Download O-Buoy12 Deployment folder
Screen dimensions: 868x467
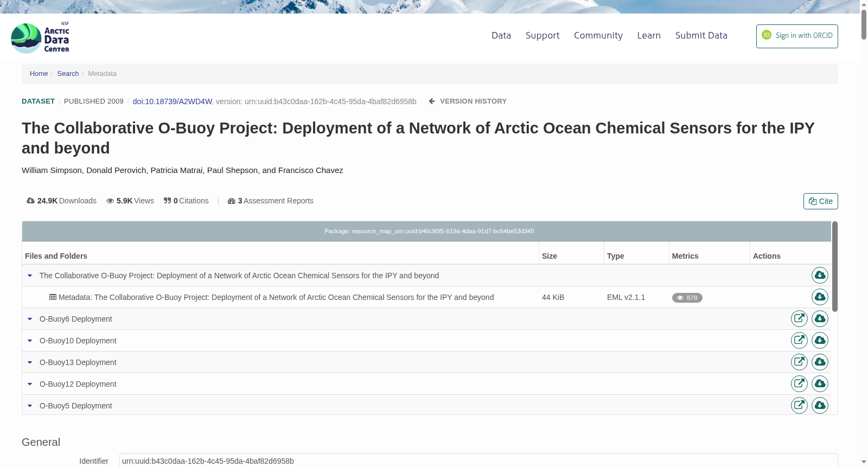point(820,384)
